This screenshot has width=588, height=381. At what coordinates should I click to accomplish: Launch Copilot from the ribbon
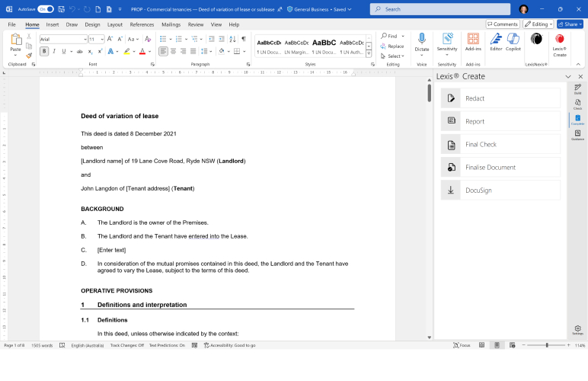513,41
